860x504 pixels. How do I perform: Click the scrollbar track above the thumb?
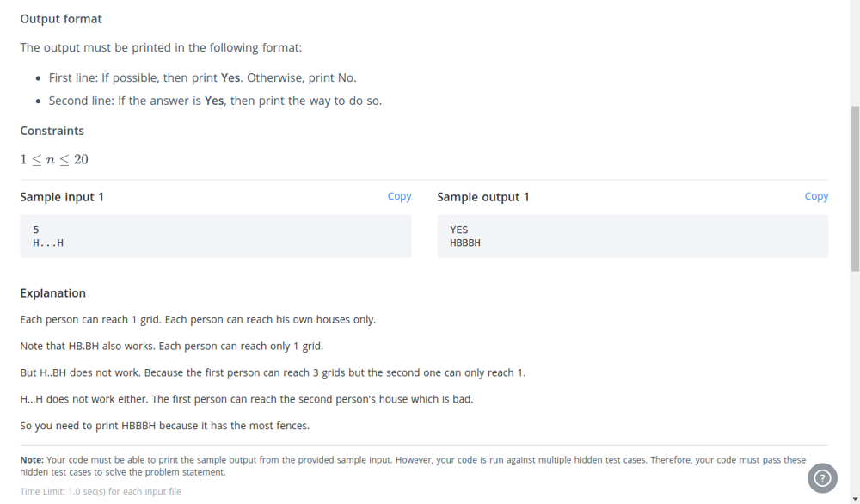click(855, 55)
